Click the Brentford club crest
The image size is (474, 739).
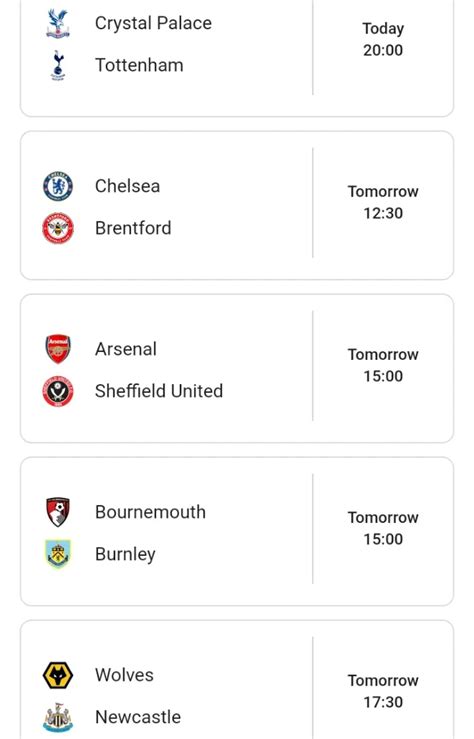pos(58,228)
